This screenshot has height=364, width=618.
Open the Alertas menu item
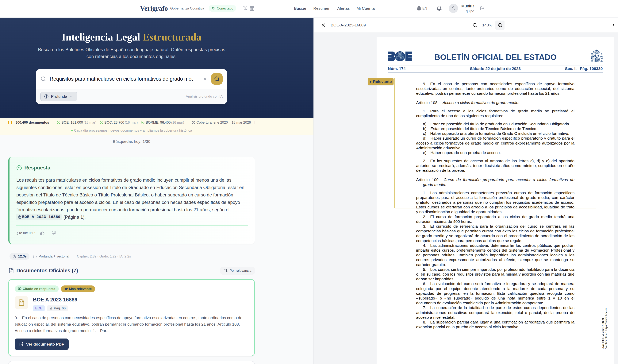pos(343,8)
